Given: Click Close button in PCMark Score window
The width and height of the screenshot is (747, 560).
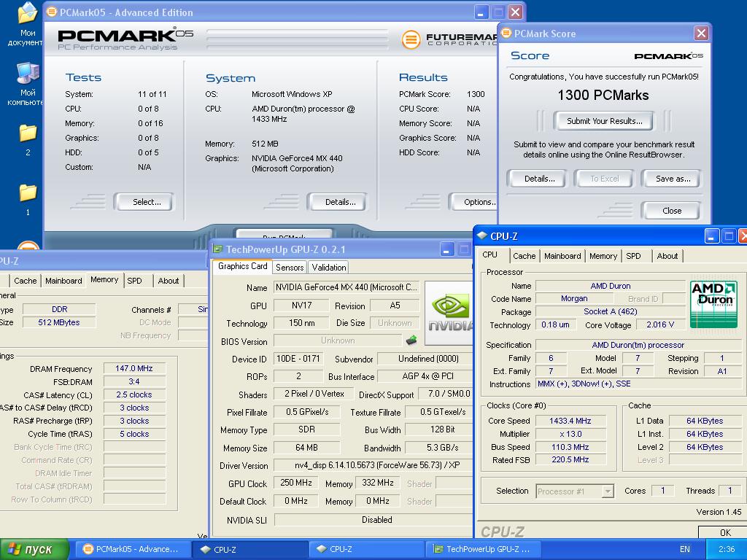Looking at the screenshot, I should 672,211.
